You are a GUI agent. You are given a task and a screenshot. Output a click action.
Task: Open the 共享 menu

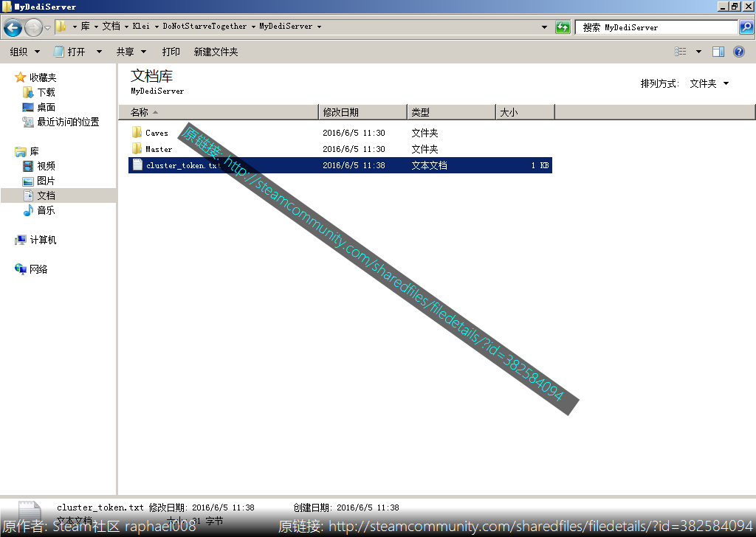click(131, 52)
